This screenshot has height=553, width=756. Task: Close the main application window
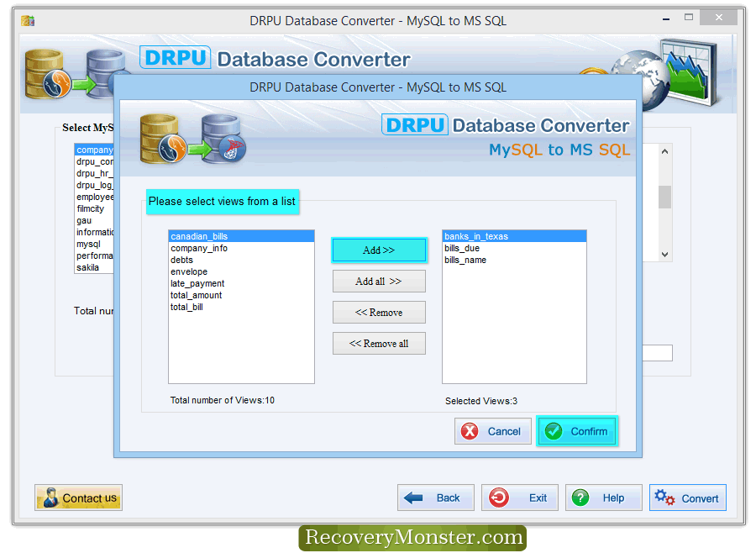tap(718, 18)
